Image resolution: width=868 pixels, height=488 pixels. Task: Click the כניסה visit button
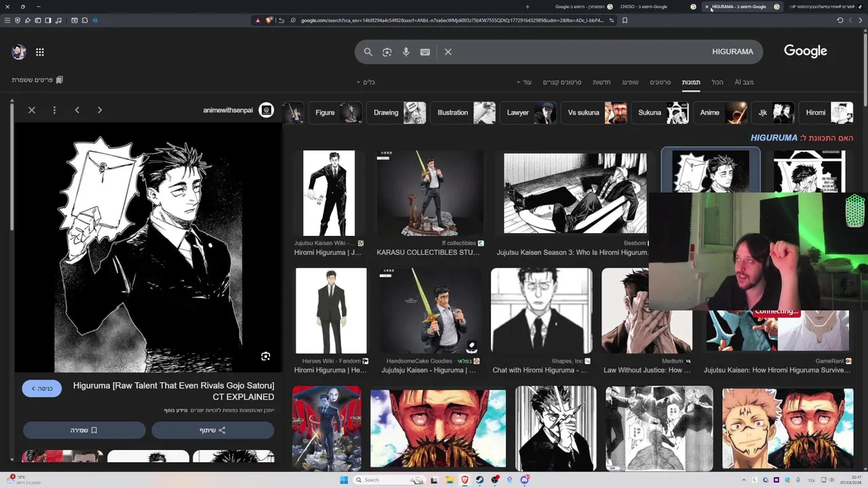point(41,388)
